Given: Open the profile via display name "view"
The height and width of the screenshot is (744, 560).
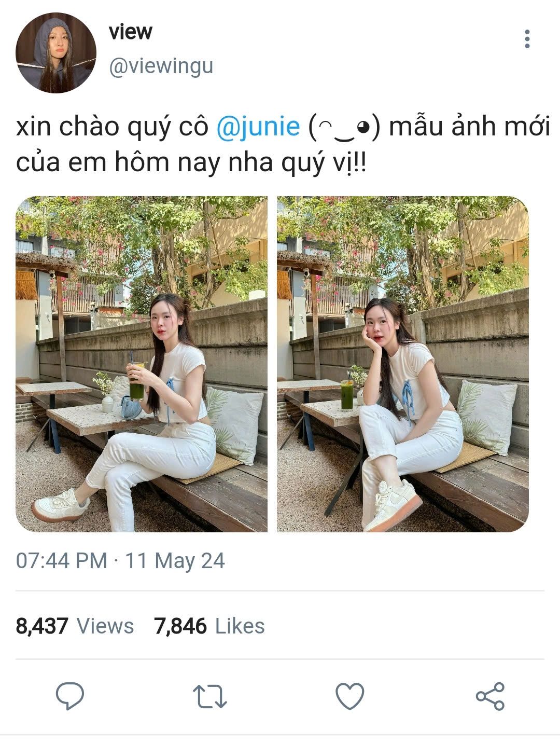Looking at the screenshot, I should (x=130, y=32).
